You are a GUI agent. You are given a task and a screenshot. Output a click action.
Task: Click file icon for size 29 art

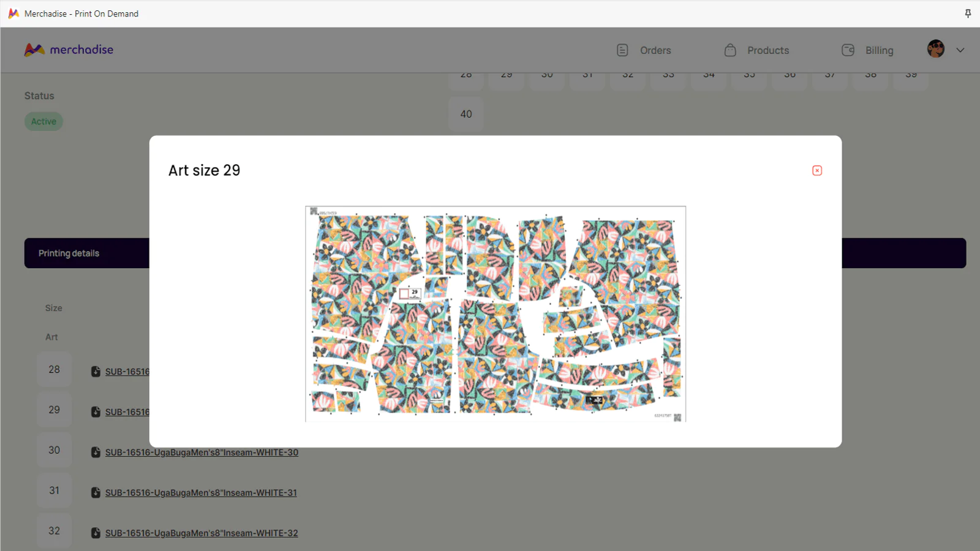click(x=96, y=412)
